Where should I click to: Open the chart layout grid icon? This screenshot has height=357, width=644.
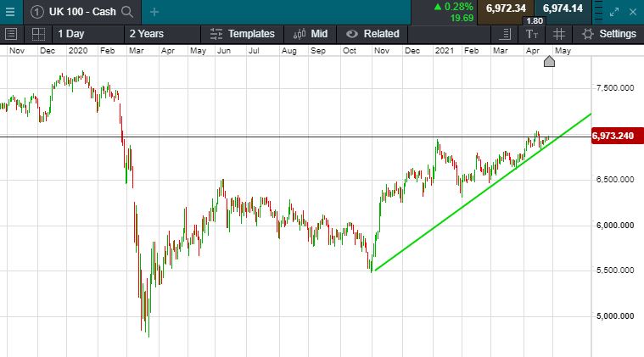pos(37,34)
